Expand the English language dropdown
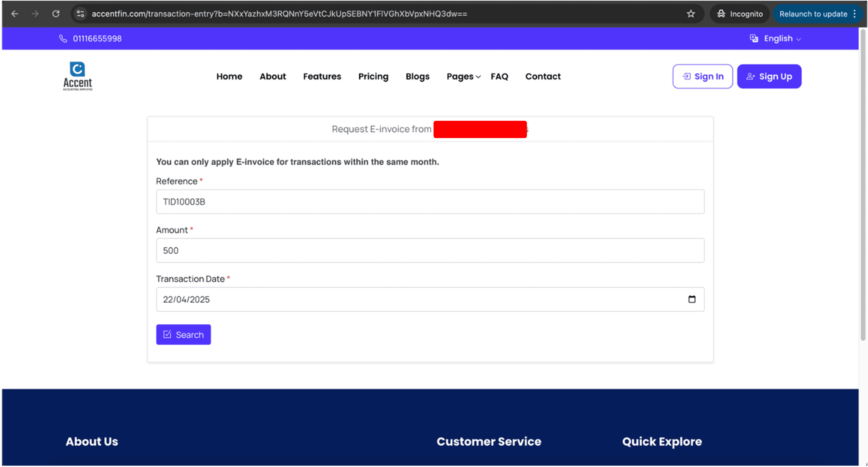Screen dimensions: 868x467 pos(778,38)
